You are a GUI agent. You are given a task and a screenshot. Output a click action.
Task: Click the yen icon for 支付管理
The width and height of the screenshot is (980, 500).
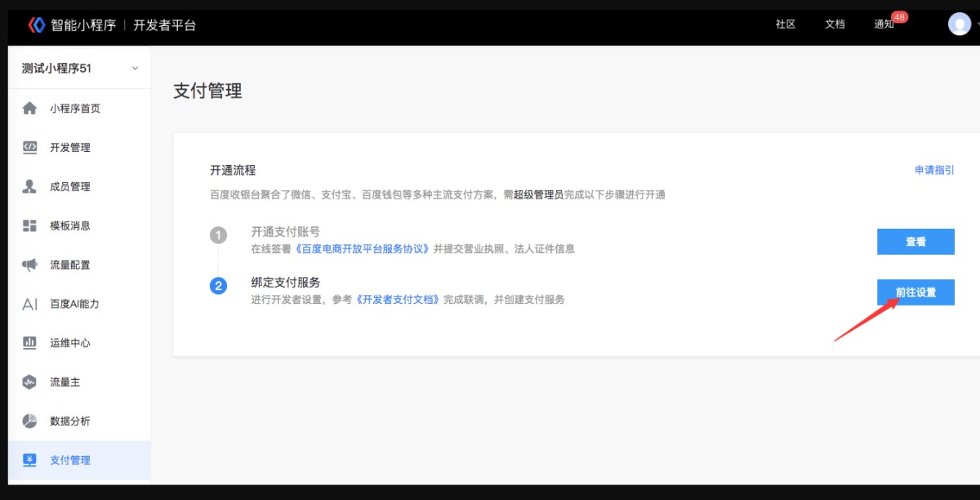(29, 460)
